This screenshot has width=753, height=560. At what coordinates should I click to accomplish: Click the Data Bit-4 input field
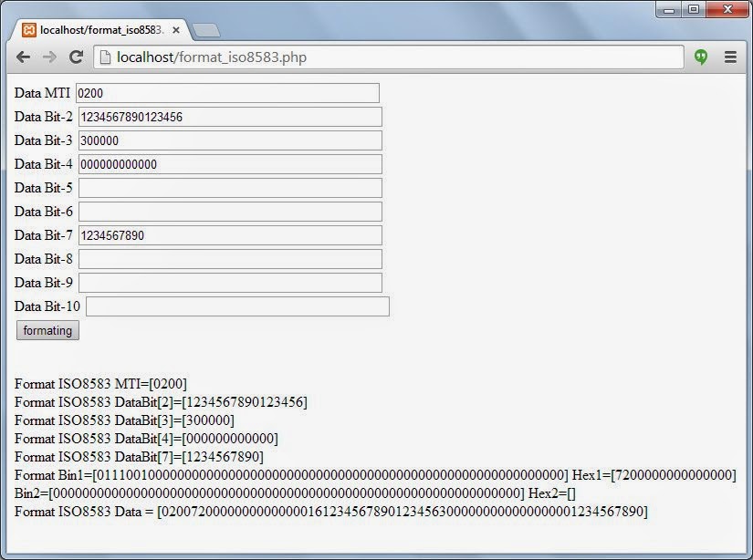(x=231, y=164)
